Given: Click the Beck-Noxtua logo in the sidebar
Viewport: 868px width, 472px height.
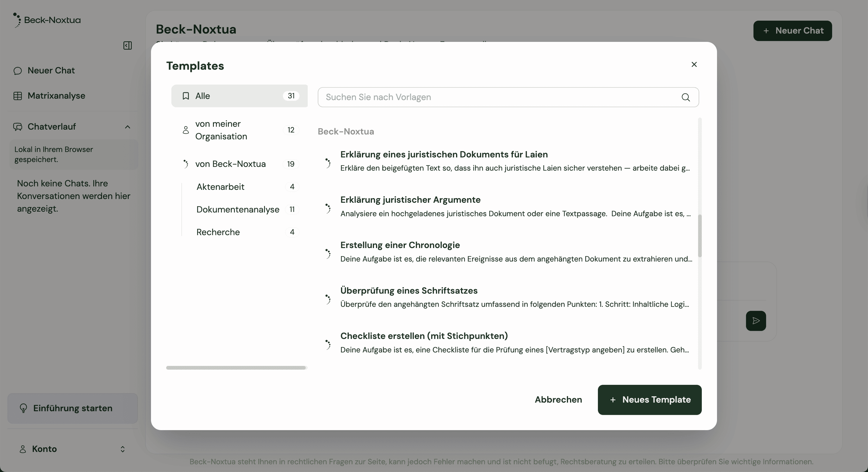Looking at the screenshot, I should point(47,20).
